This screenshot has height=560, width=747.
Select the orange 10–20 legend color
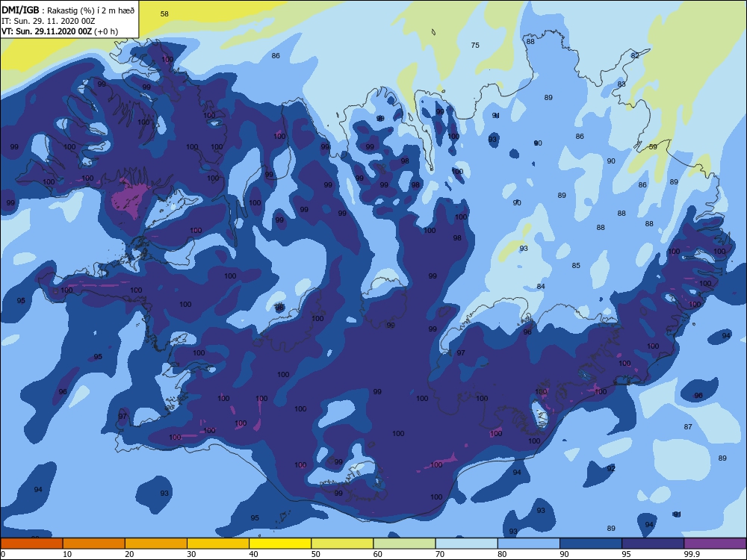click(x=94, y=544)
